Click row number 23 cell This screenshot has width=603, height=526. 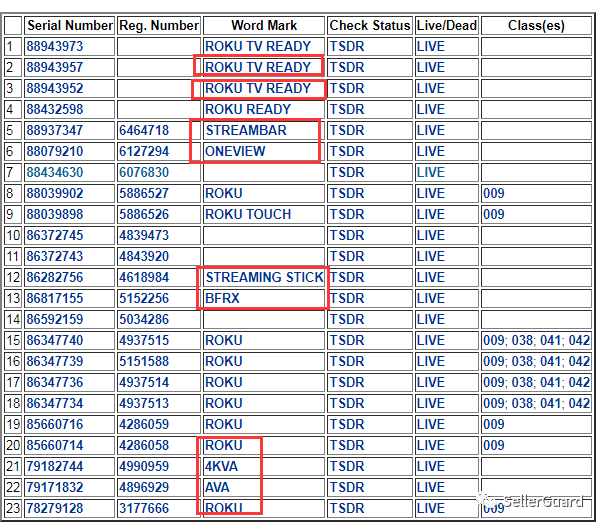(13, 508)
